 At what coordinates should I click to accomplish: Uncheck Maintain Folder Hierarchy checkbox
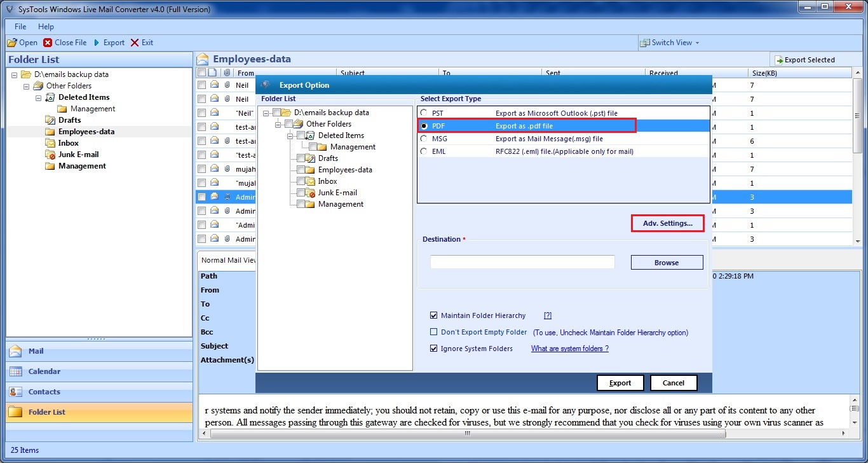coord(434,315)
